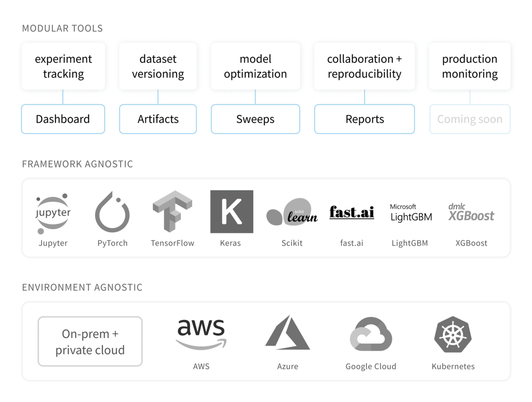Select the Sweeps box
This screenshot has width=532, height=402.
[x=255, y=119]
